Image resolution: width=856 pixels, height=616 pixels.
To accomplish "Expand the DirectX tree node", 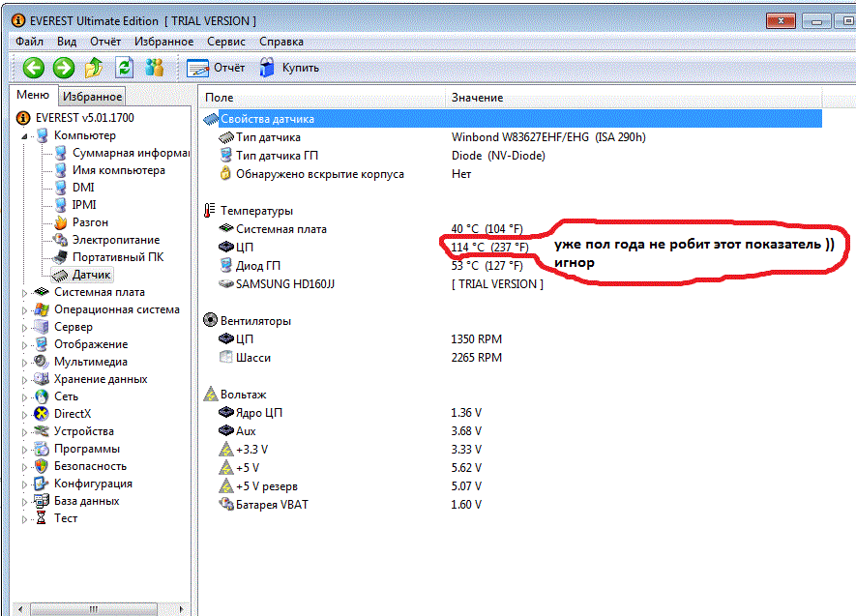I will pos(24,415).
